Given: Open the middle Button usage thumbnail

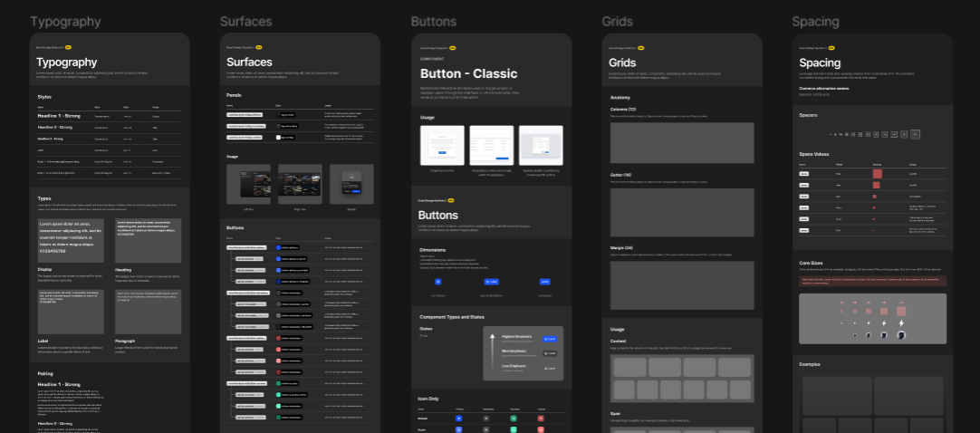Looking at the screenshot, I should (x=492, y=146).
